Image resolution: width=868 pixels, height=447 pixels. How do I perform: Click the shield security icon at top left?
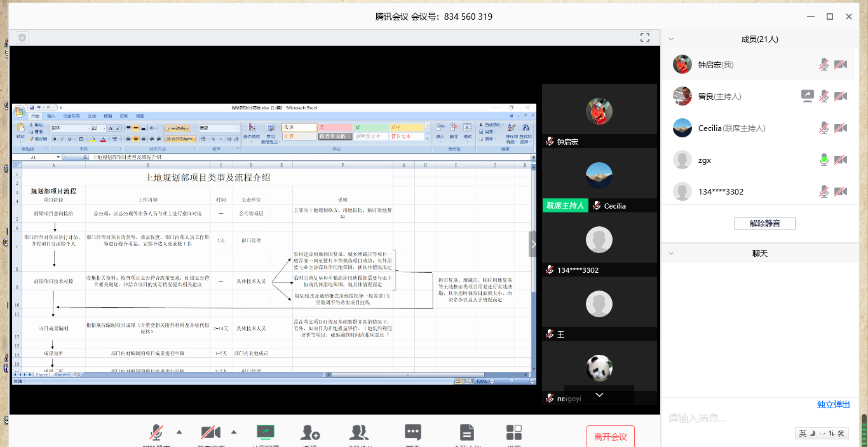[x=22, y=38]
